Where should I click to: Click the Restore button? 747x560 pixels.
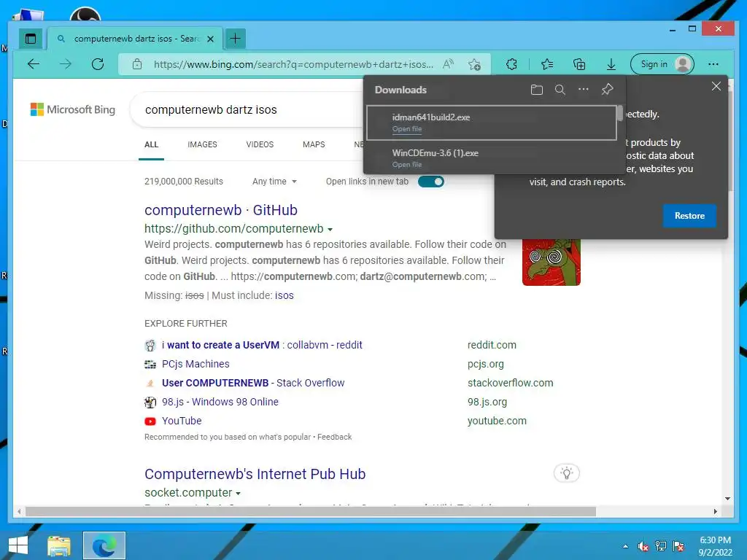pyautogui.click(x=689, y=216)
